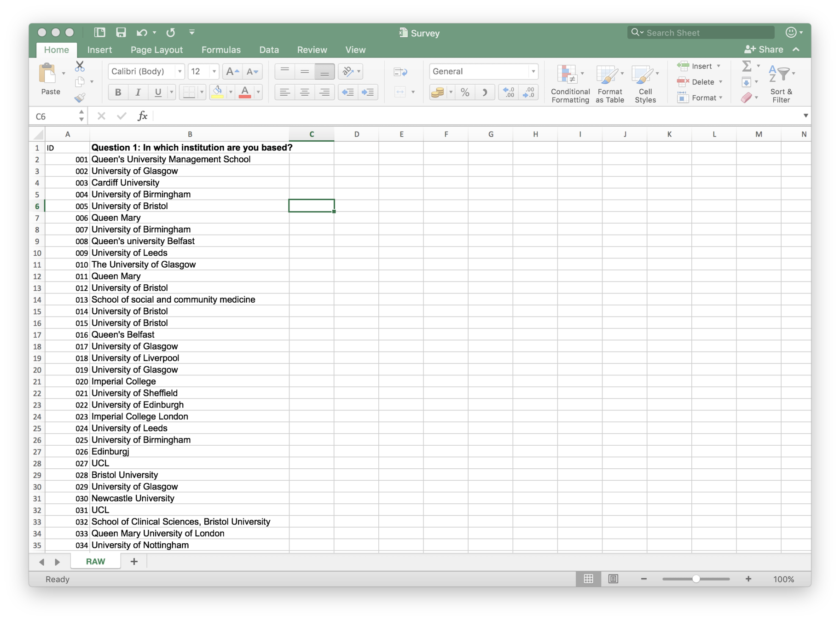This screenshot has width=840, height=621.
Task: Open the font size dropdown
Action: tap(213, 71)
